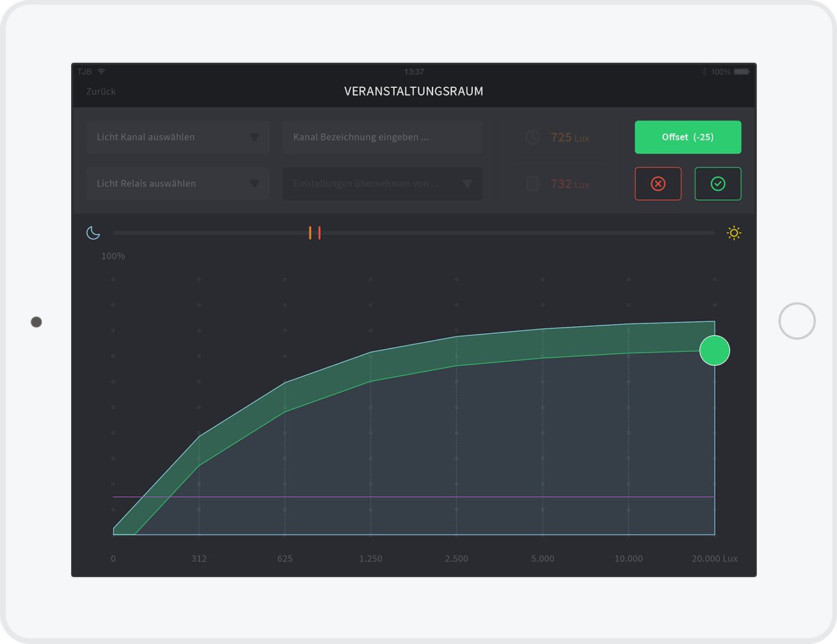The width and height of the screenshot is (837, 644).
Task: Go back with the Zurück link
Action: 101,91
